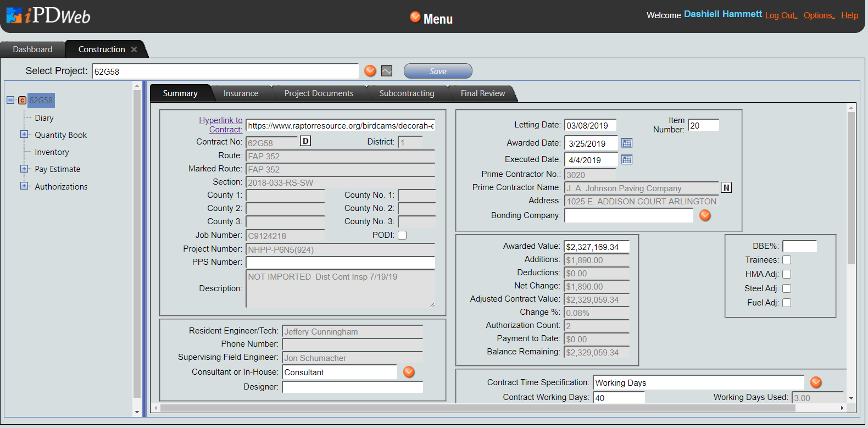
Task: Toggle the PODI checkbox
Action: tap(402, 235)
